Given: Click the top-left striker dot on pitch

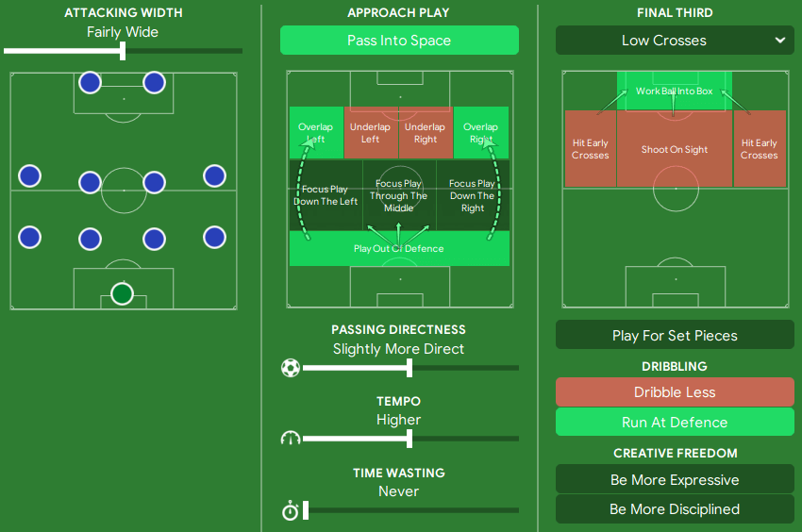Looking at the screenshot, I should point(90,82).
